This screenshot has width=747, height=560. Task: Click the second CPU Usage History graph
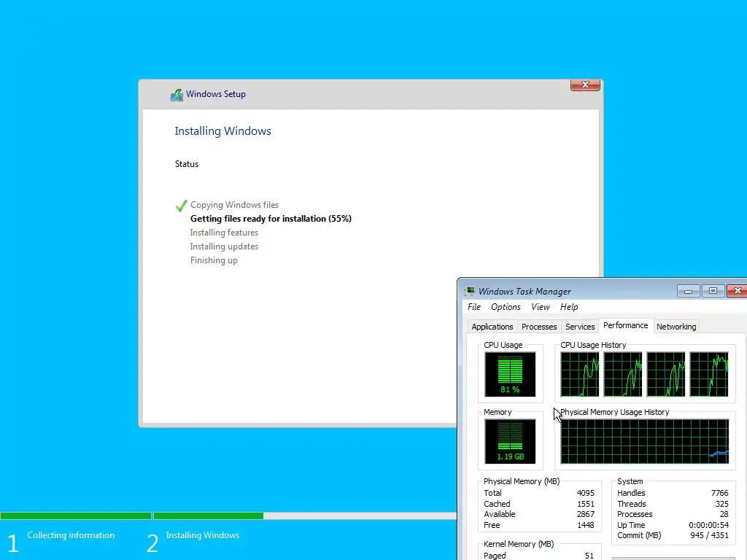[623, 374]
